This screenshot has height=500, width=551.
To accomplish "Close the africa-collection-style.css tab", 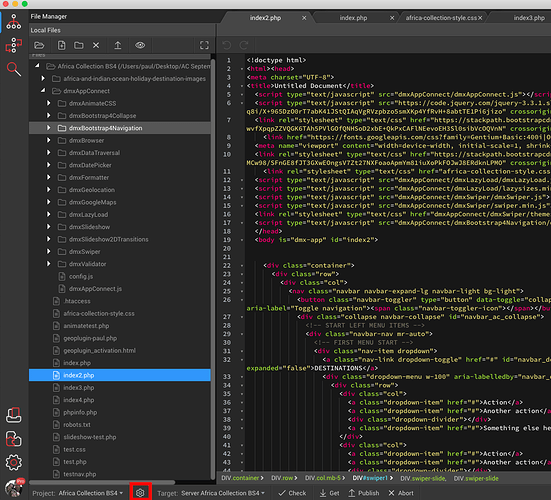I will (480, 18).
